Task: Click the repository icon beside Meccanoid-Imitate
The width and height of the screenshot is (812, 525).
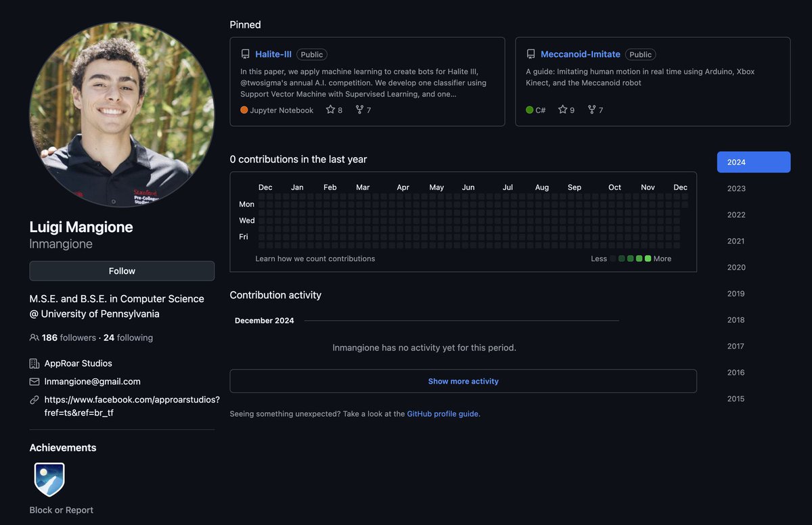Action: (531, 55)
